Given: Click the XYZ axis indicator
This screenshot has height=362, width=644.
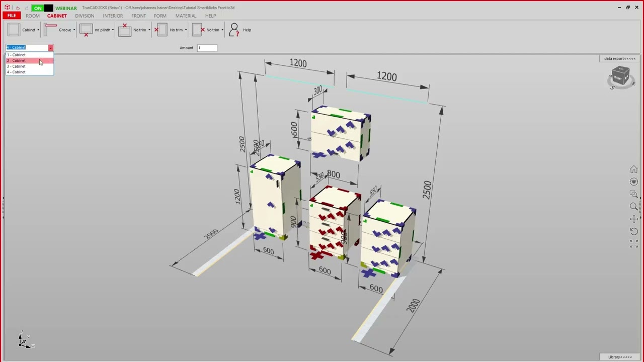Looking at the screenshot, I should tap(25, 341).
